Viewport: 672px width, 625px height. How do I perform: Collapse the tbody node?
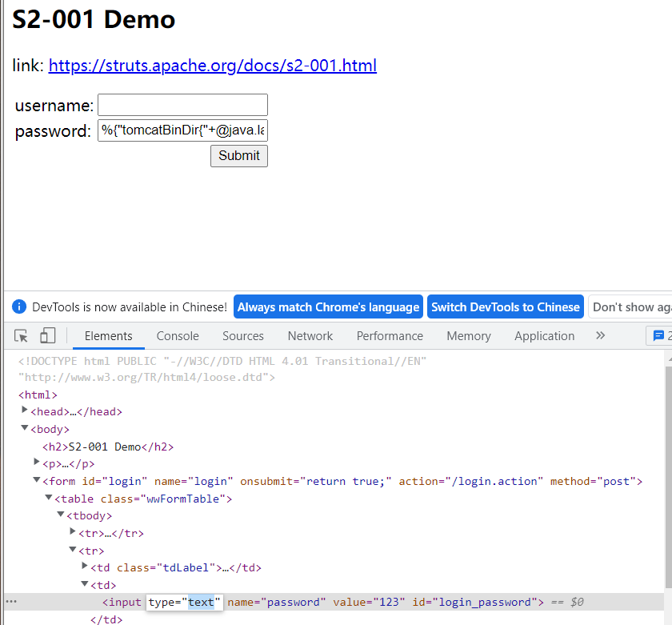pyautogui.click(x=61, y=514)
